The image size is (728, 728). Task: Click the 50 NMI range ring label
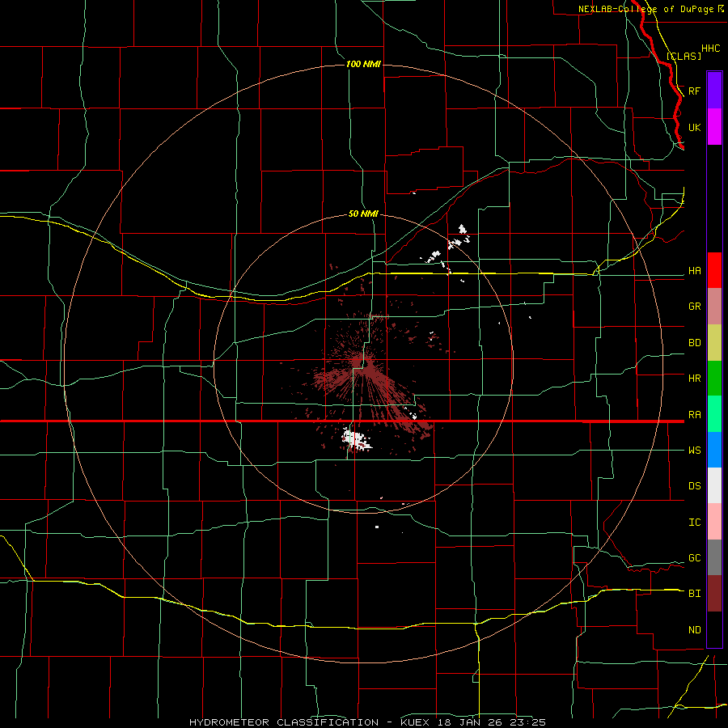363,214
